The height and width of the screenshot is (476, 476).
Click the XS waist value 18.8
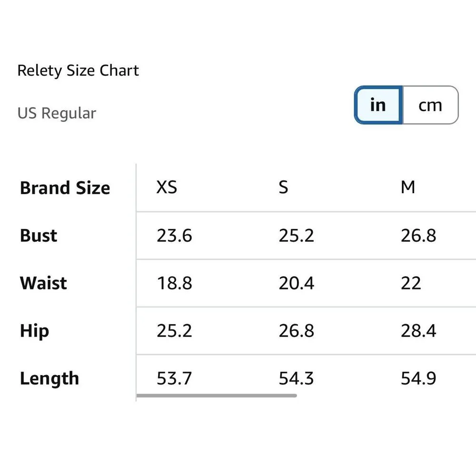pos(174,283)
